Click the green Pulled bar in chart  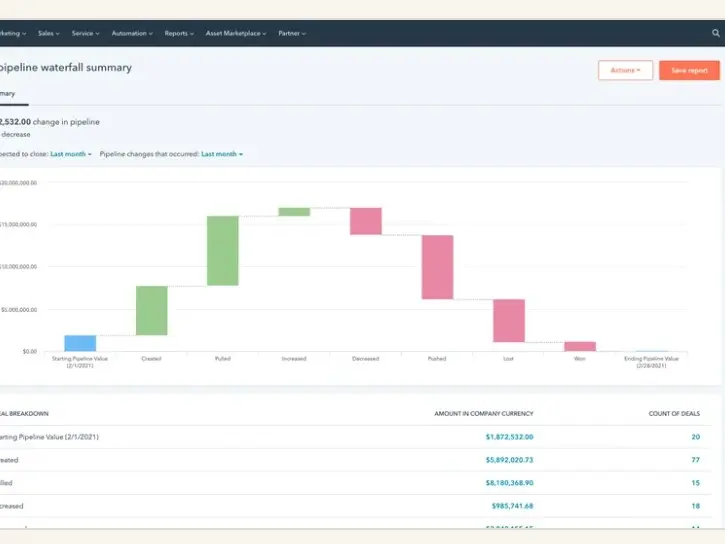pos(222,250)
